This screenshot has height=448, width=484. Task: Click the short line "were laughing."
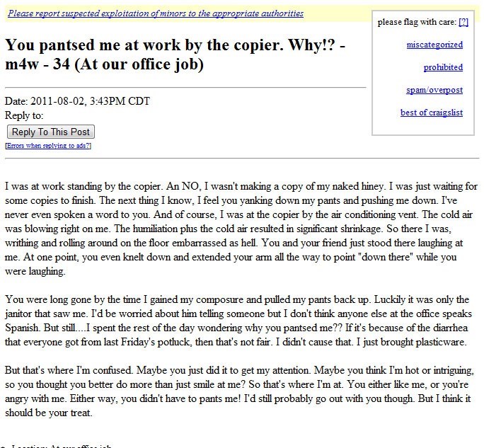pyautogui.click(x=35, y=271)
